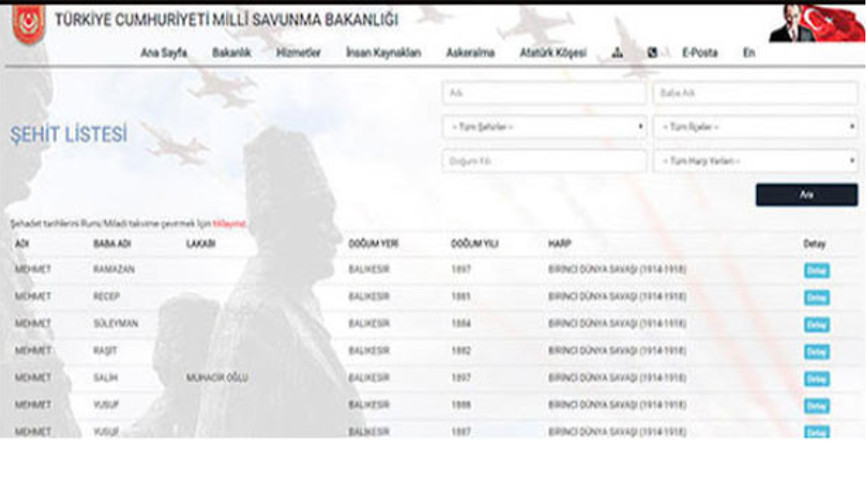866x494 pixels.
Task: Open the Ana Sayfa menu item
Action: tap(163, 53)
